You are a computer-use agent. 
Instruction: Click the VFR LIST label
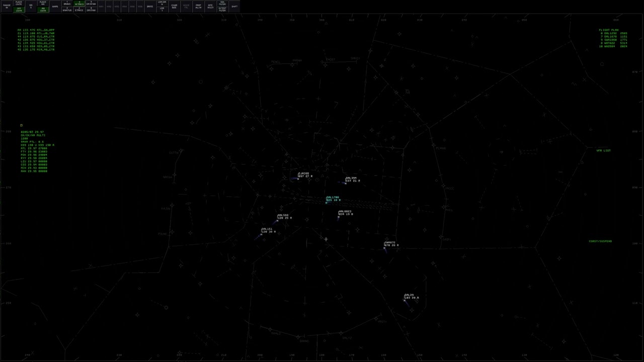(603, 150)
